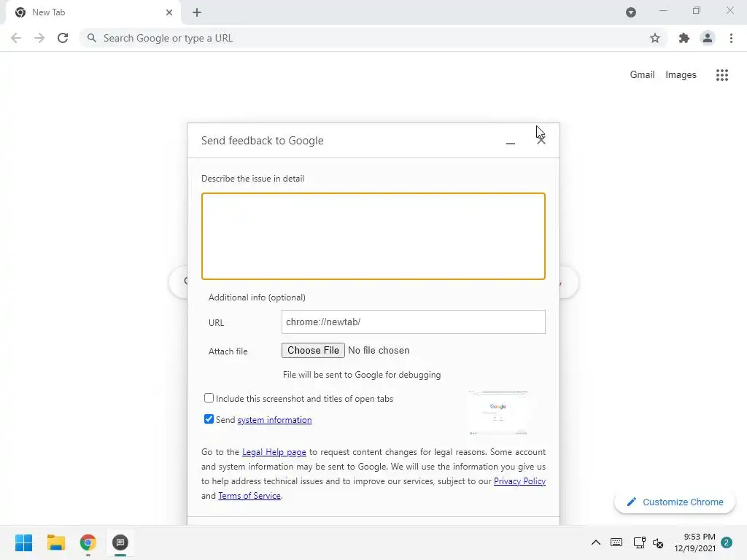
Task: Click the Feedback app taskbar icon
Action: coord(120,542)
